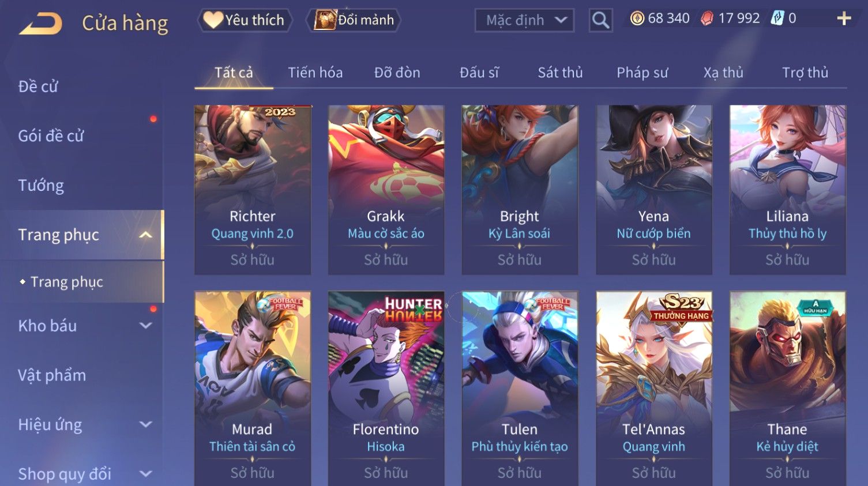Click the heart icon in Yêu thích
The width and height of the screenshot is (868, 486).
[213, 20]
